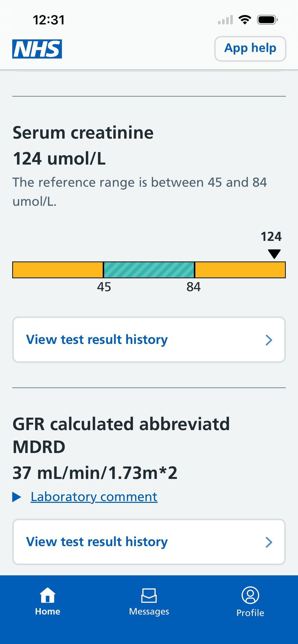298x644 pixels.
Task: View serum creatinine test result history
Action: (x=149, y=340)
